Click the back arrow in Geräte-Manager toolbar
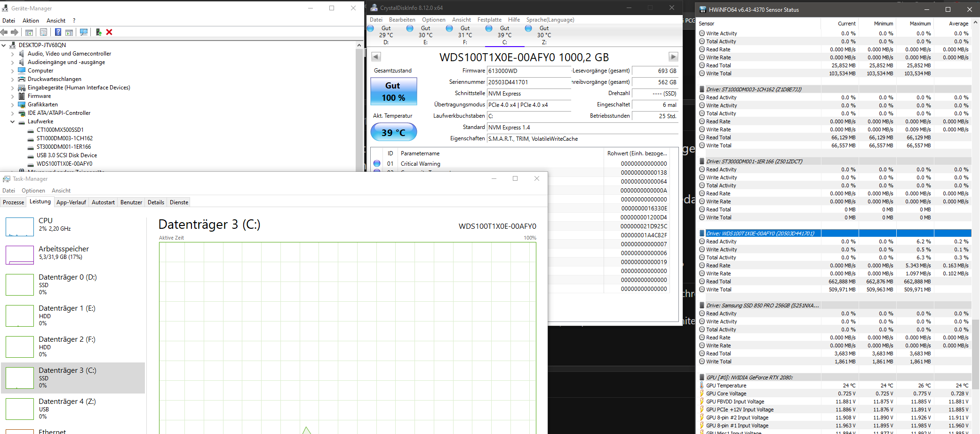This screenshot has width=980, height=434. (x=4, y=32)
